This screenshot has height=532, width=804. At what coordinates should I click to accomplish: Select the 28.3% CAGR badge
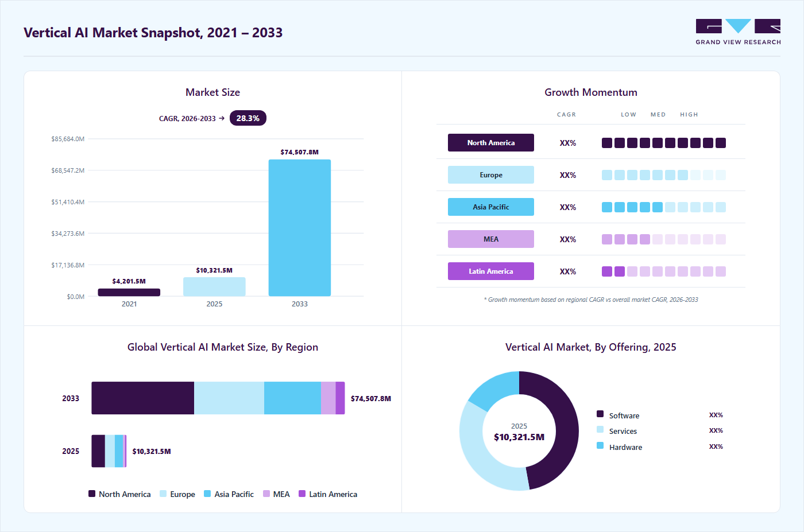(x=248, y=118)
